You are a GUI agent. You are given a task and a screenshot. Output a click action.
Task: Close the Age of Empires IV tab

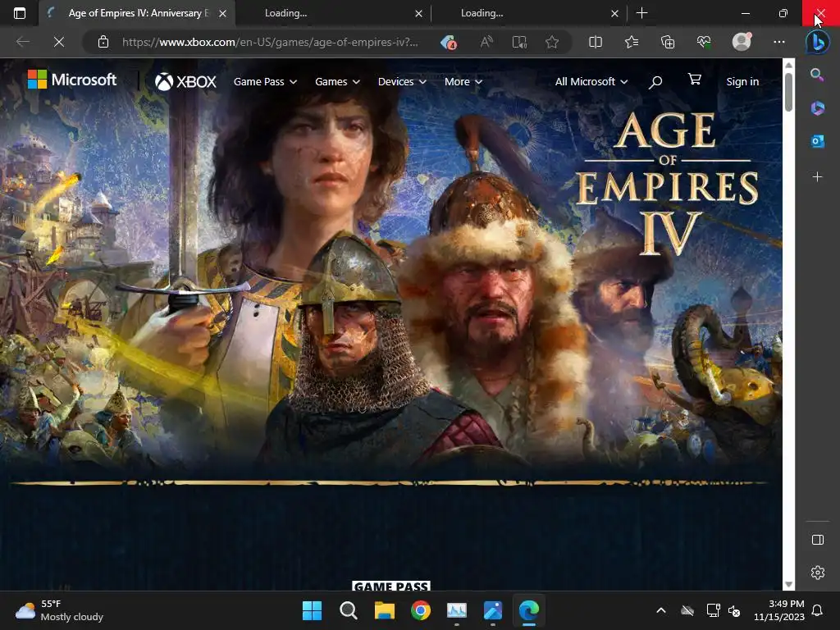click(222, 13)
